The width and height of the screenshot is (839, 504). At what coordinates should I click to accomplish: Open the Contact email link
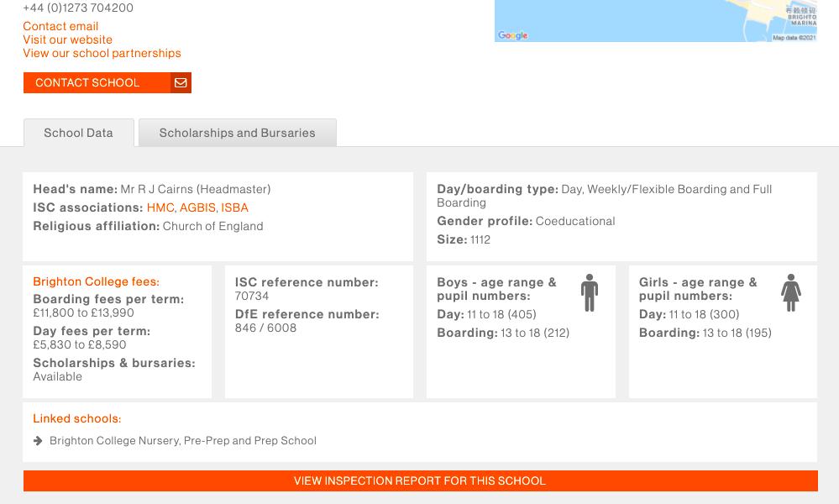coord(60,26)
